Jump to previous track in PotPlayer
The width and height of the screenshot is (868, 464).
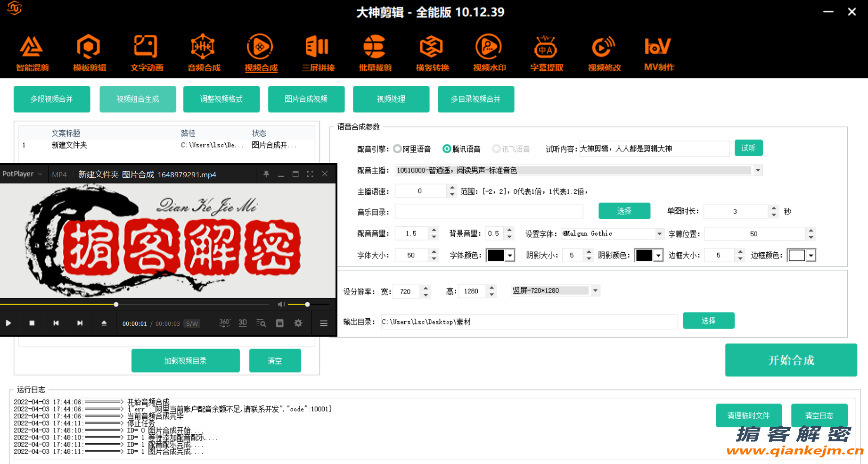pos(56,323)
